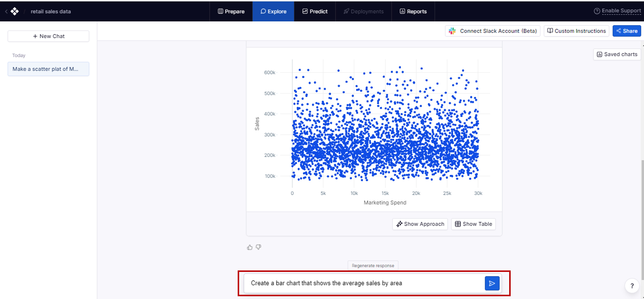Click the thumbs up feedback icon
The height and width of the screenshot is (299, 644).
point(250,247)
